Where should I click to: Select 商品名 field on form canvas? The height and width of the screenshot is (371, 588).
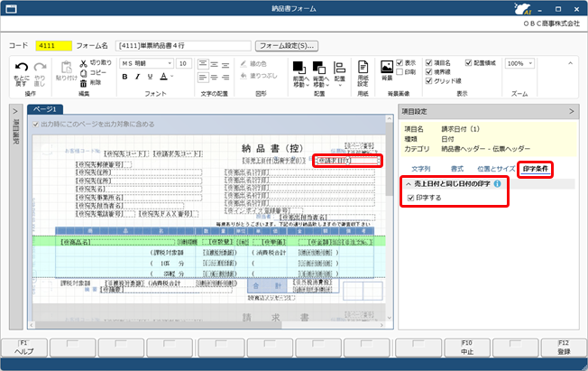(117, 242)
